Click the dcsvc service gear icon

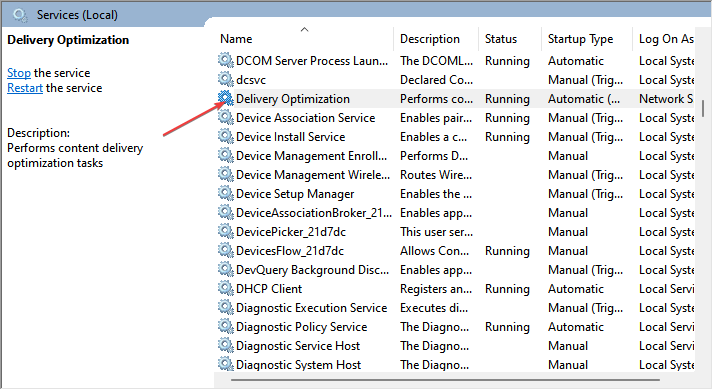click(x=226, y=80)
